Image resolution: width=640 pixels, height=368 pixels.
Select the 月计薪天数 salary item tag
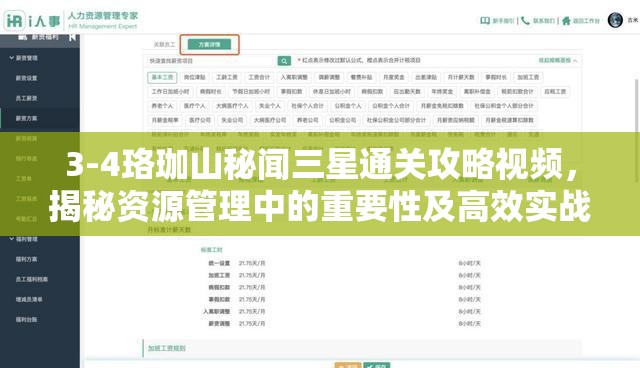coord(461,77)
